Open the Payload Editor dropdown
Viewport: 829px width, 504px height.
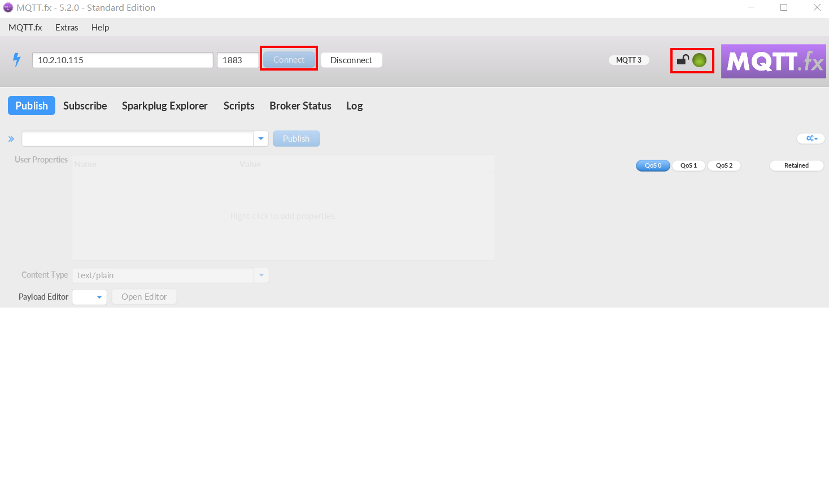point(99,297)
